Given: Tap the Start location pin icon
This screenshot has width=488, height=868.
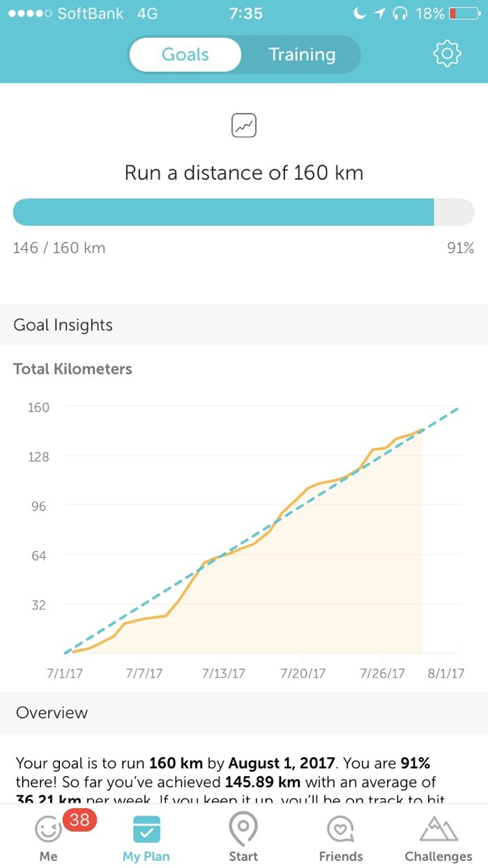Looking at the screenshot, I should [243, 828].
